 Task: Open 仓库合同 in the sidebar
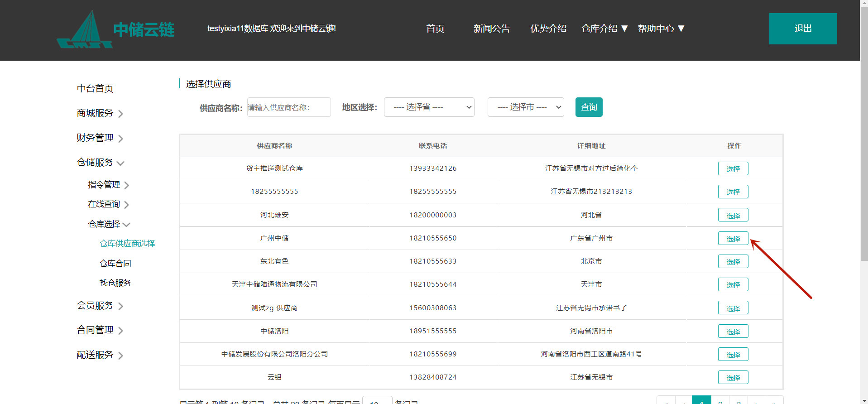[115, 264]
